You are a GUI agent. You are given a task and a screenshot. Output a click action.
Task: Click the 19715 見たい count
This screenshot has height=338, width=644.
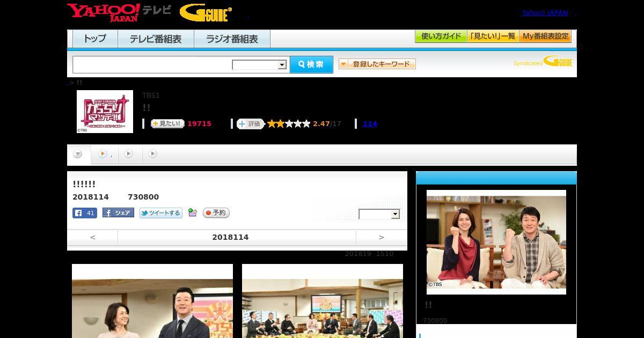pyautogui.click(x=199, y=124)
